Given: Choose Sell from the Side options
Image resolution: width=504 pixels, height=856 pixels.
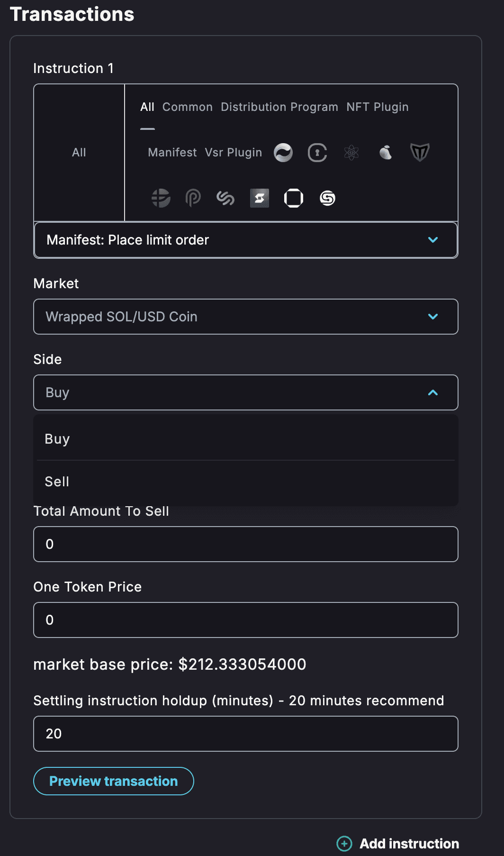Looking at the screenshot, I should click(x=57, y=482).
